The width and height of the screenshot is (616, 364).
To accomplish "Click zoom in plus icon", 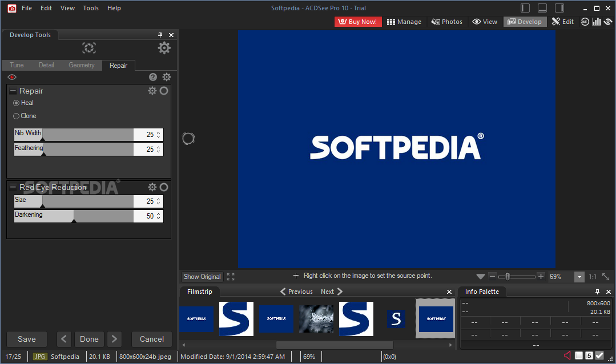I will tap(541, 277).
